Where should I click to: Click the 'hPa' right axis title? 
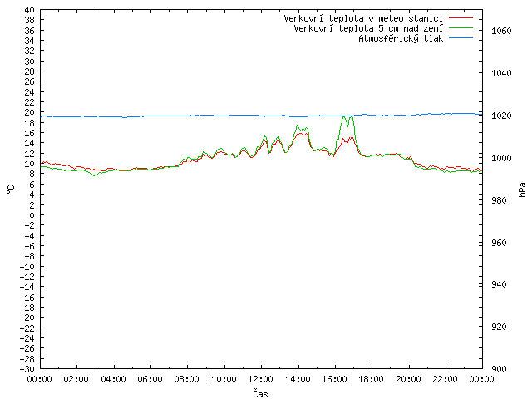click(x=522, y=190)
